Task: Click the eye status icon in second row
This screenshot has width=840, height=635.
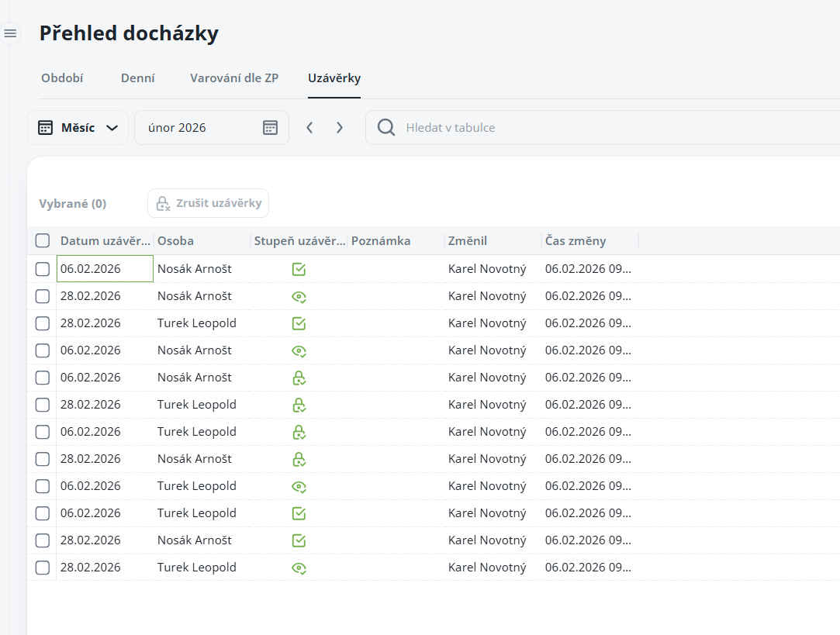Action: (299, 296)
